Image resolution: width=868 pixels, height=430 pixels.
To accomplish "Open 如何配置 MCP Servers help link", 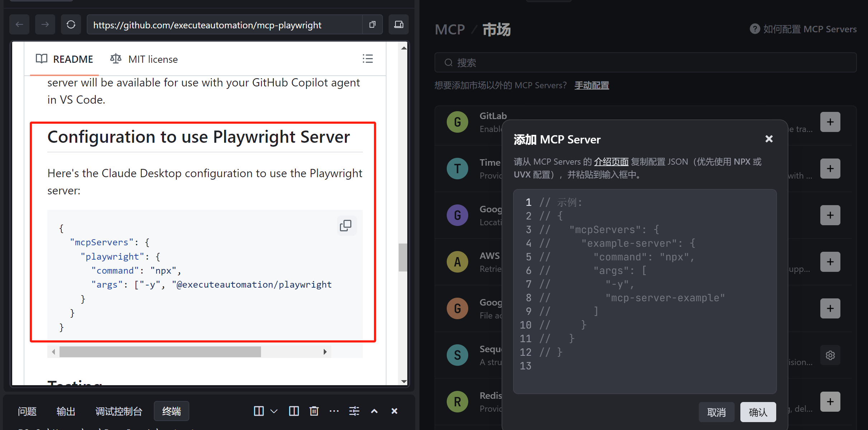I will [x=810, y=29].
